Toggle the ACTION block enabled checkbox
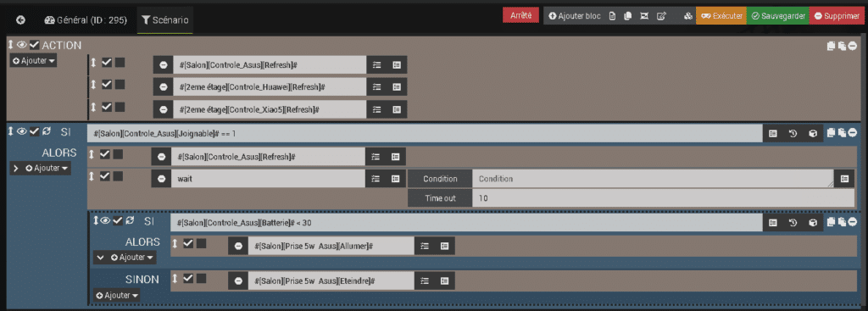The image size is (868, 311). tap(34, 45)
